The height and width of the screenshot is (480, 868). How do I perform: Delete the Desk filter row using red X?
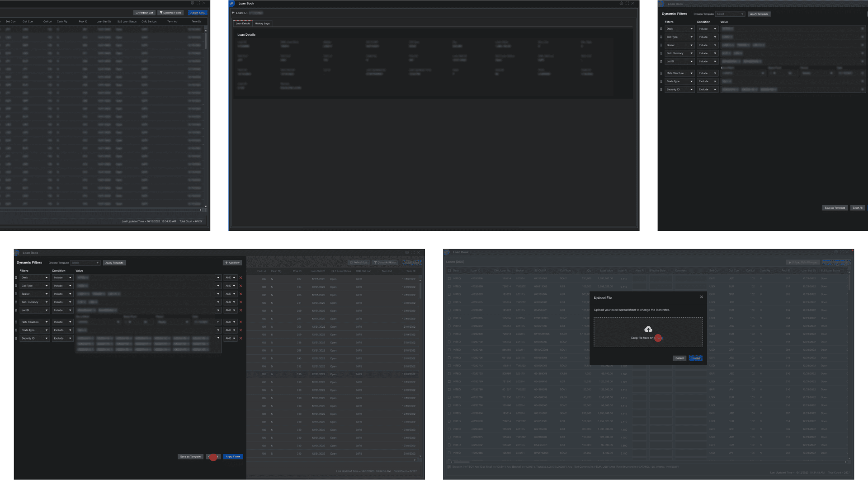pyautogui.click(x=241, y=278)
